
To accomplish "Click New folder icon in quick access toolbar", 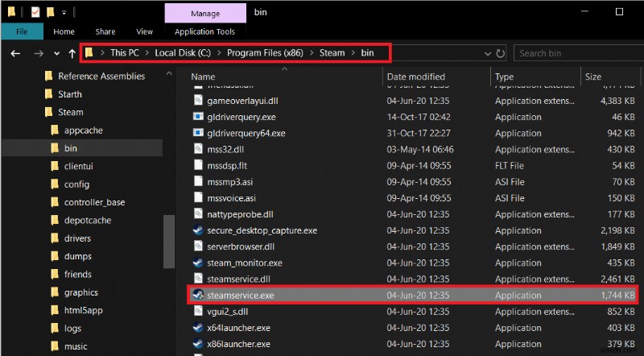I will [51, 12].
